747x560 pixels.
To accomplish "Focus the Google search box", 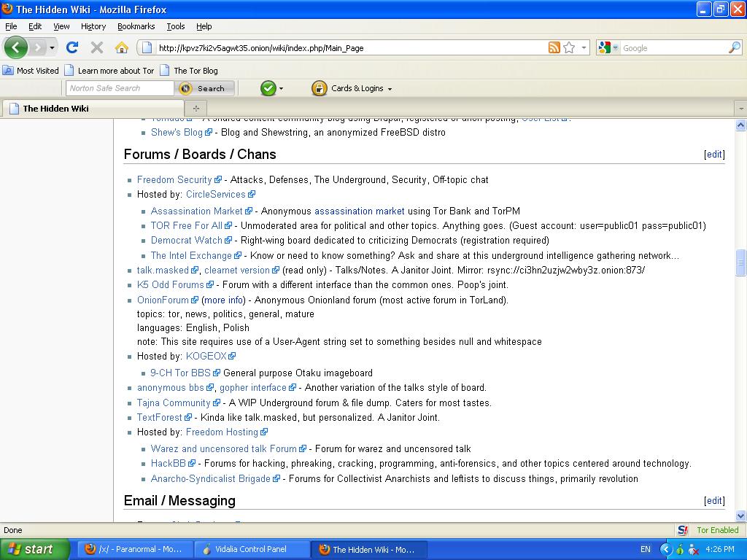I will (x=674, y=47).
